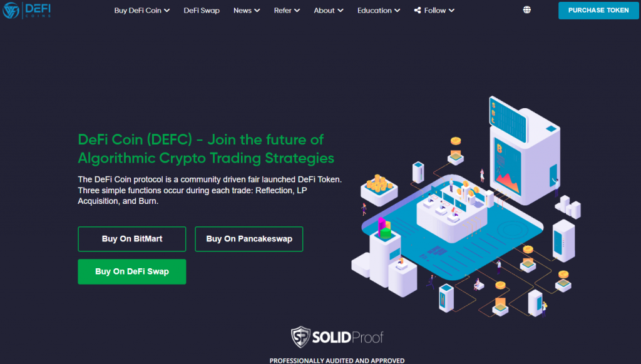The height and width of the screenshot is (364, 641).
Task: Click green Buy On DeFi Swap button
Action: [x=132, y=271]
